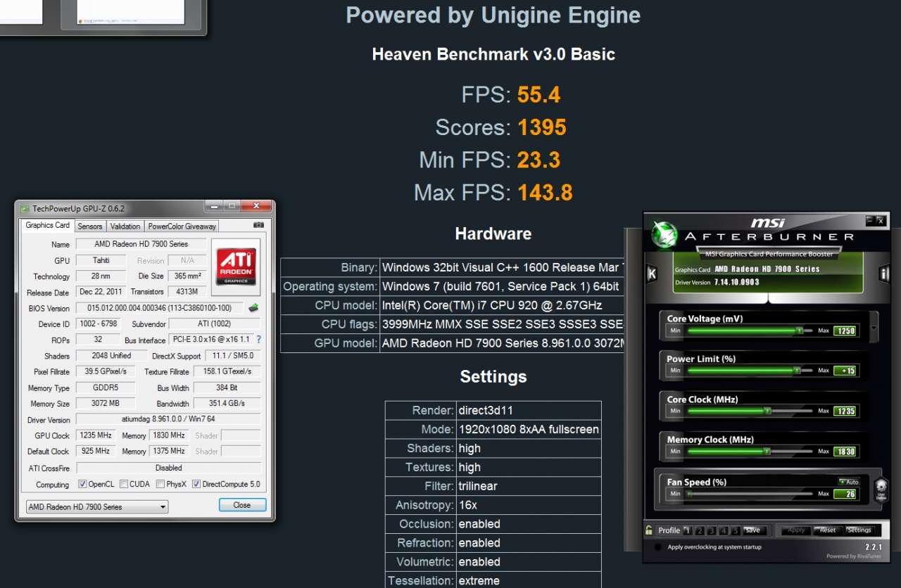The width and height of the screenshot is (901, 588).
Task: Open Afterburner Settings
Action: pyautogui.click(x=859, y=530)
